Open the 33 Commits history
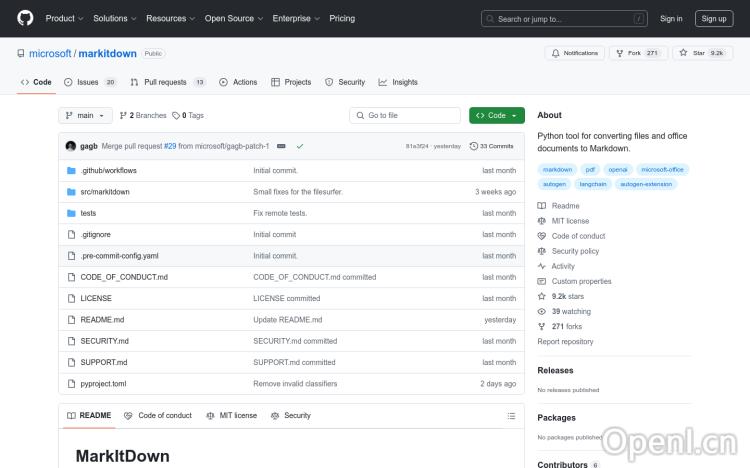The width and height of the screenshot is (750, 468). coord(494,146)
